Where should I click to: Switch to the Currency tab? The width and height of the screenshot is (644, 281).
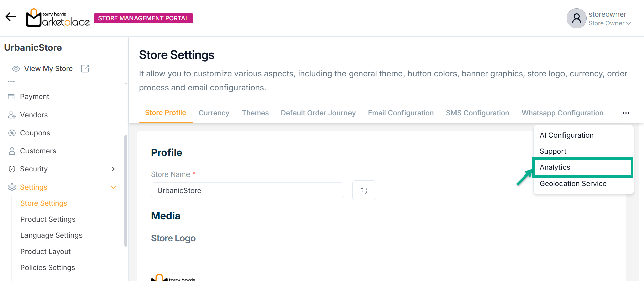(214, 113)
